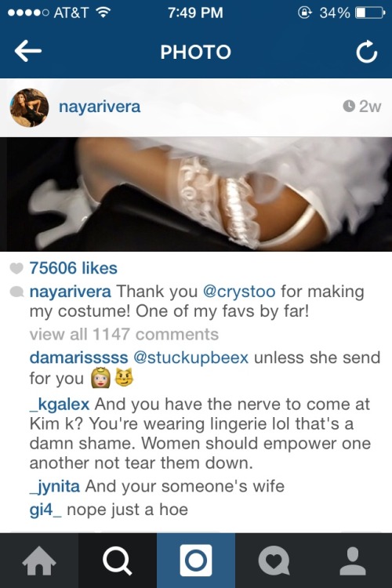
Task: Open the Search explore tab
Action: (118, 561)
